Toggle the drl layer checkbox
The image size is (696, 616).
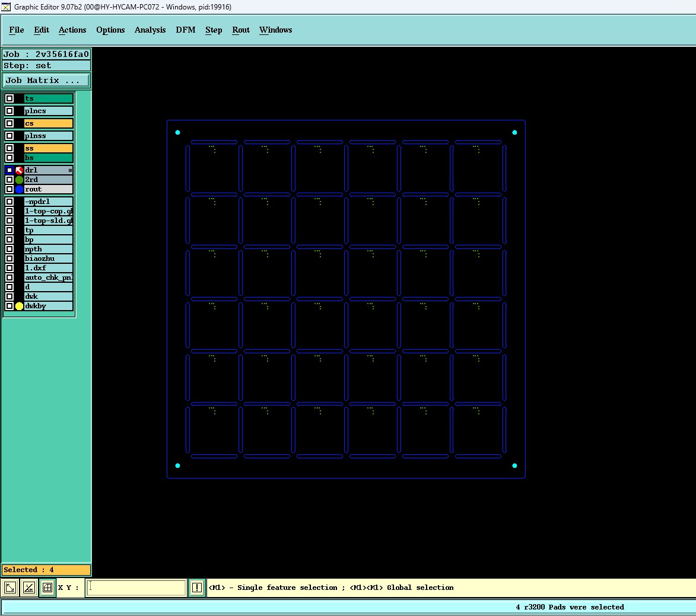click(x=9, y=170)
